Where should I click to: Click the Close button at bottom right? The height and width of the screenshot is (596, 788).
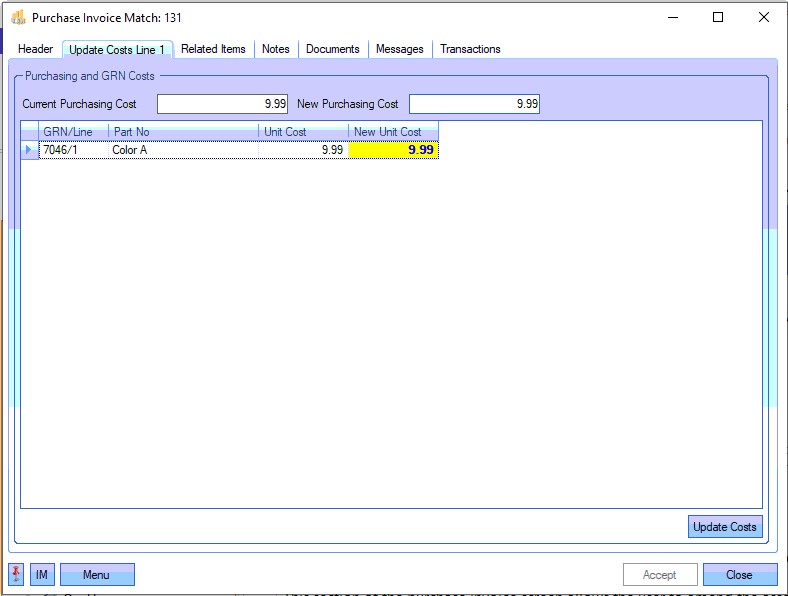(x=739, y=575)
